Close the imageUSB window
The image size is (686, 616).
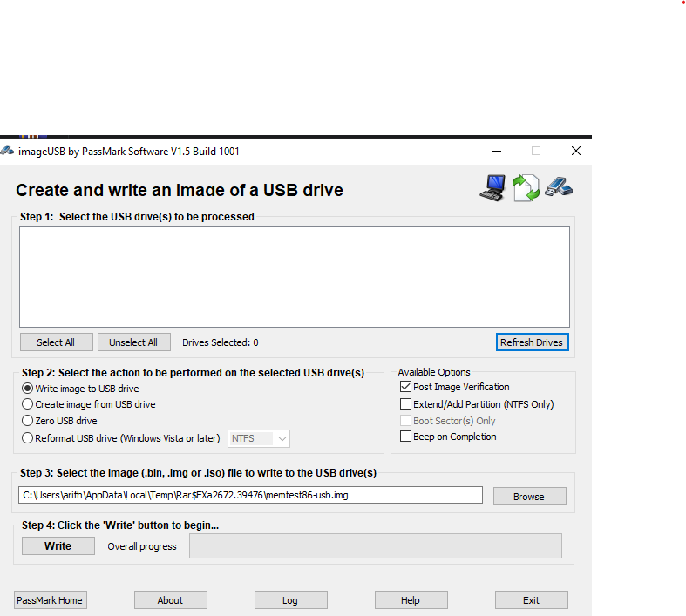pyautogui.click(x=576, y=152)
